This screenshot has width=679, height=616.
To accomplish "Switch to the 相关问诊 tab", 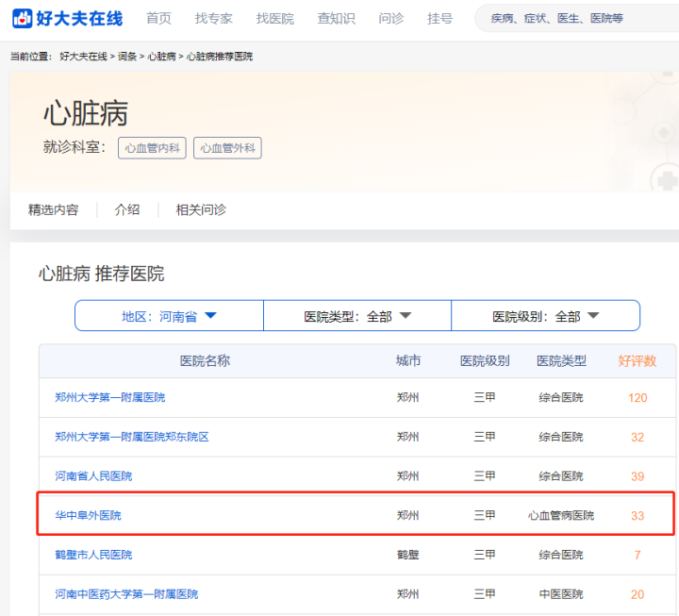I will [x=201, y=209].
